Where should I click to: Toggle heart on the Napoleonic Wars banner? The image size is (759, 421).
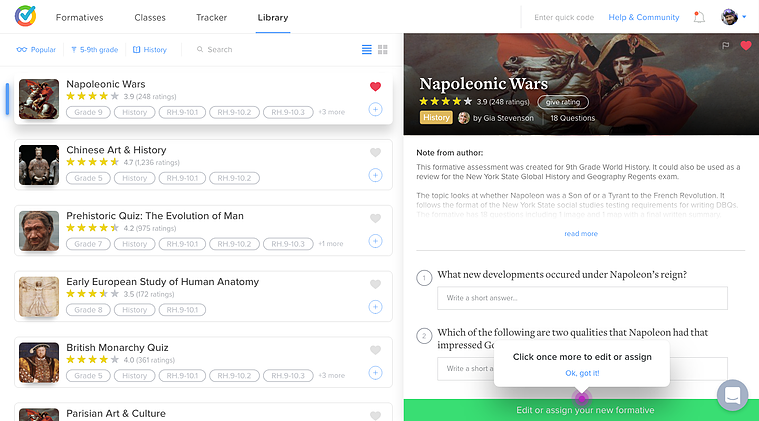tap(746, 45)
